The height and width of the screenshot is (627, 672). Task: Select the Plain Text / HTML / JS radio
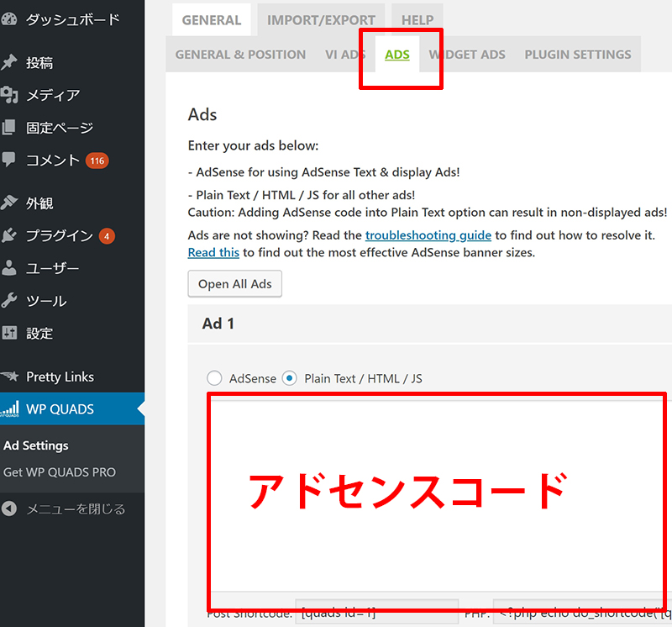tap(289, 378)
